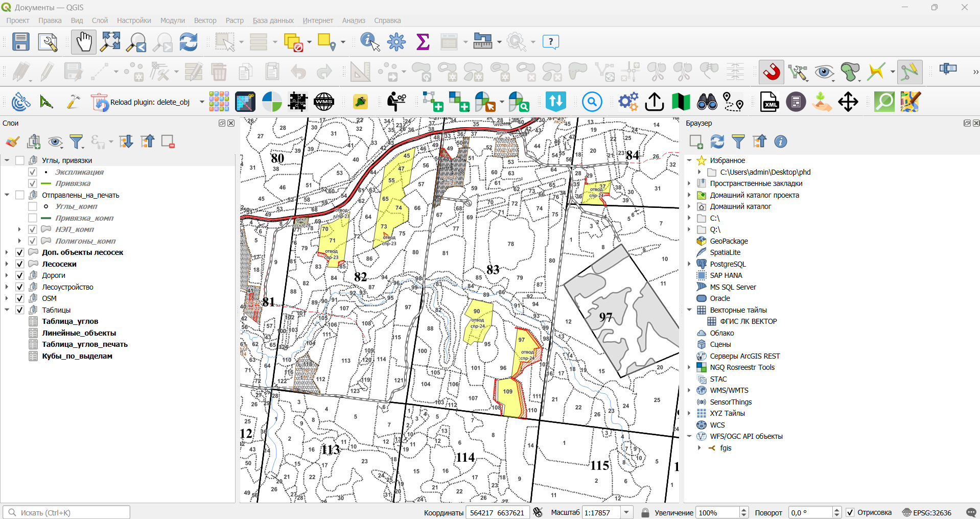Expand the fgis WFS connection
Image resolution: width=980 pixels, height=519 pixels.
coord(699,448)
